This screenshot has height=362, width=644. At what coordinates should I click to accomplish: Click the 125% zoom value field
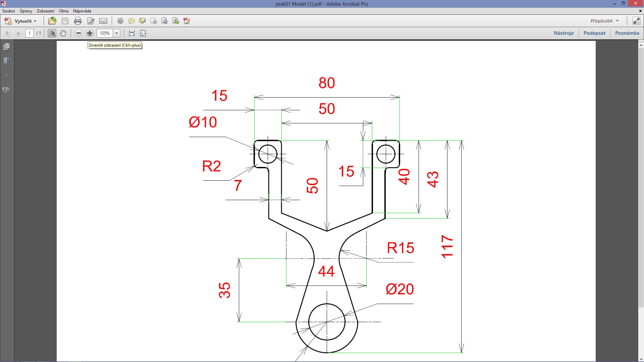(105, 33)
